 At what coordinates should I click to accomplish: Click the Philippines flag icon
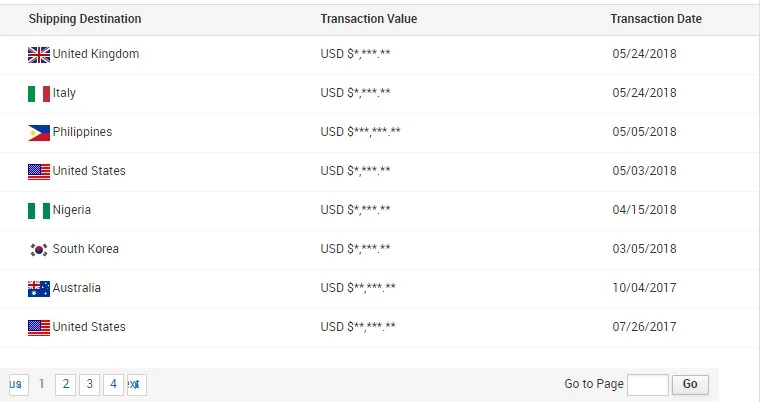39,132
